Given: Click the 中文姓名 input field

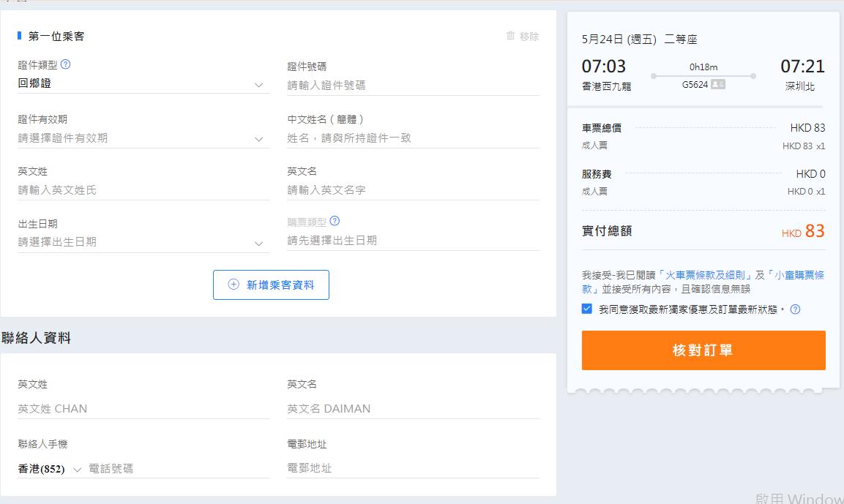Looking at the screenshot, I should (413, 138).
